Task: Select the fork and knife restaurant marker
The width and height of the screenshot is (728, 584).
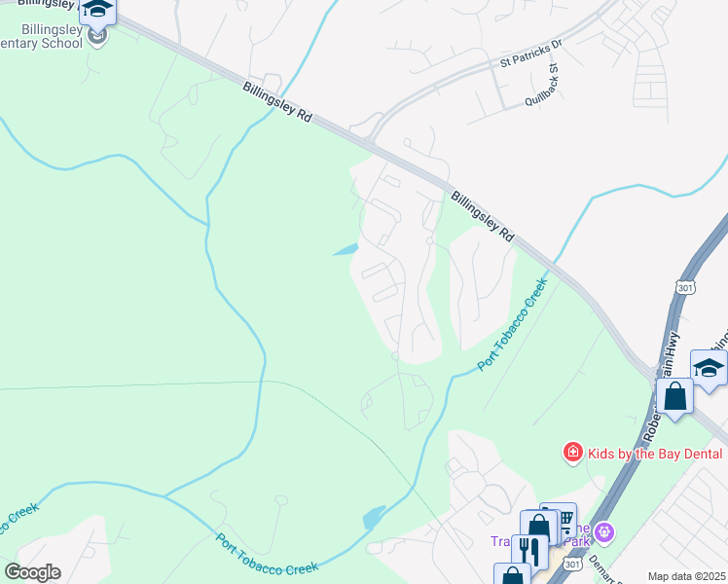Action: (529, 552)
